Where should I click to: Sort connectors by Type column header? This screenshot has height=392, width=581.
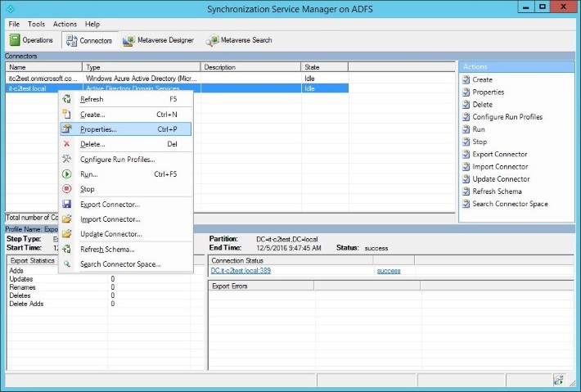[x=142, y=67]
